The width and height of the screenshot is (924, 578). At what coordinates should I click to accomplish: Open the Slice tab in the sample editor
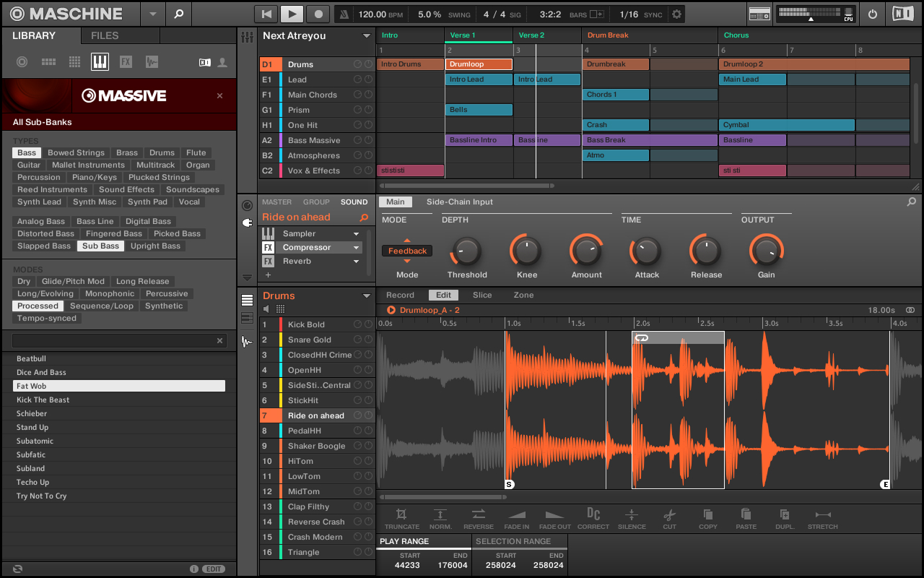(482, 295)
